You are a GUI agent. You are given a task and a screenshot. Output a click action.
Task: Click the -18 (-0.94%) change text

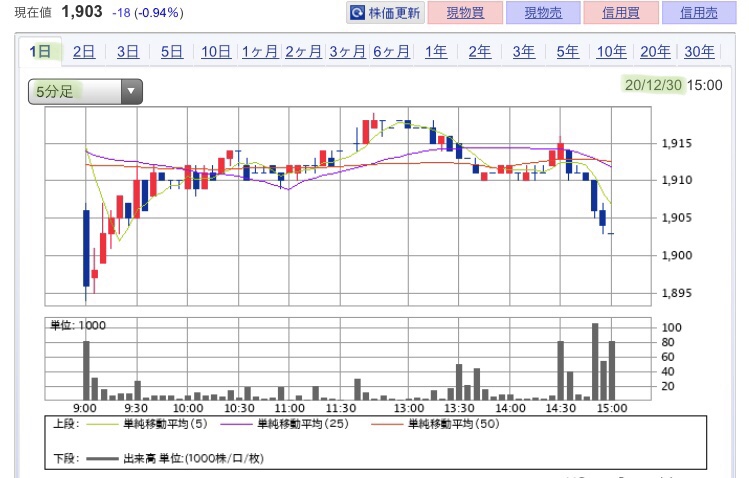148,12
